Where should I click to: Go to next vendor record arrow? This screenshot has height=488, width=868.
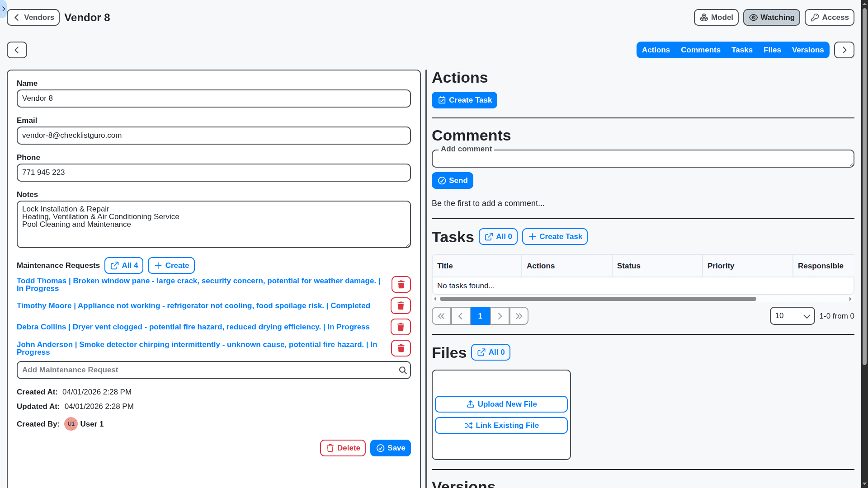(844, 50)
